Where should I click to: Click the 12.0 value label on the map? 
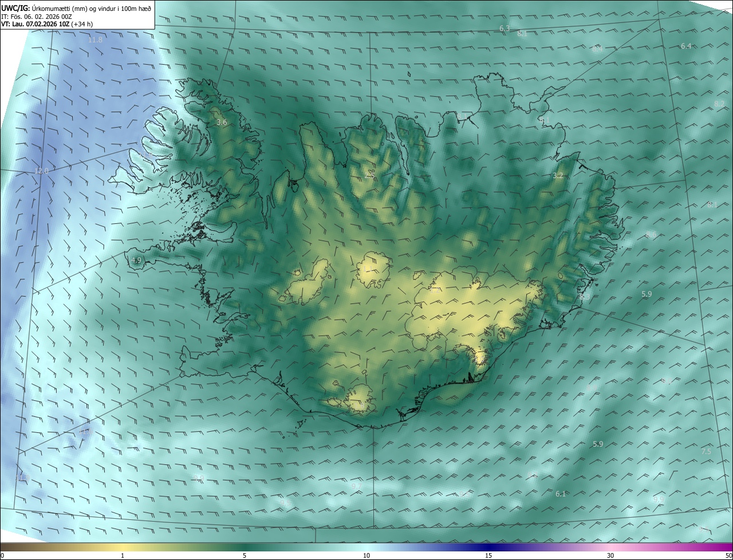pos(42,171)
